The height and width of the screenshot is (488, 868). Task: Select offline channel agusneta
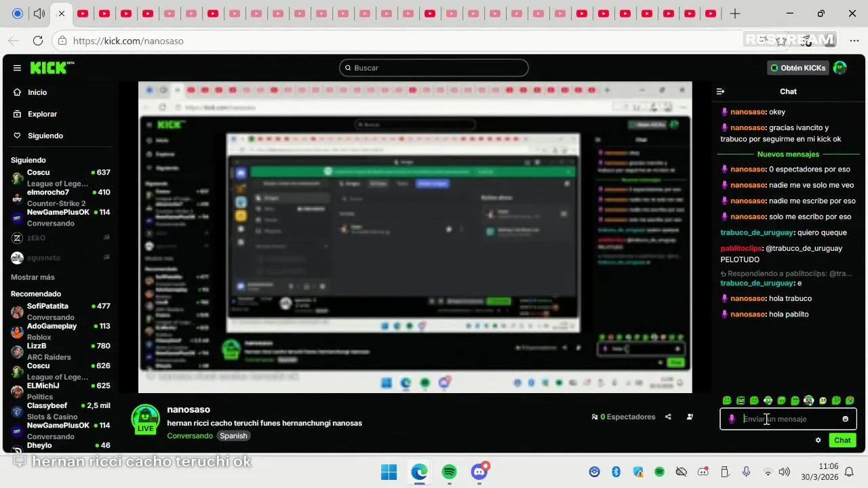coord(60,258)
